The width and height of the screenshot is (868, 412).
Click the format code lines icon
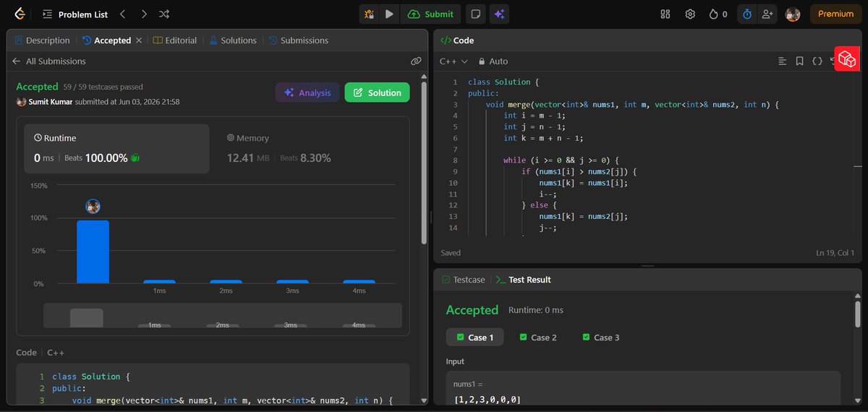pyautogui.click(x=783, y=61)
